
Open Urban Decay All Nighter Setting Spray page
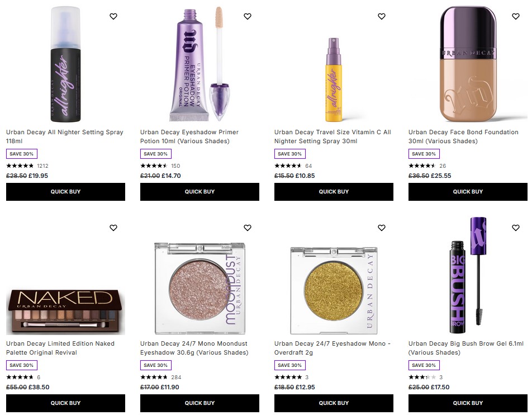64,136
